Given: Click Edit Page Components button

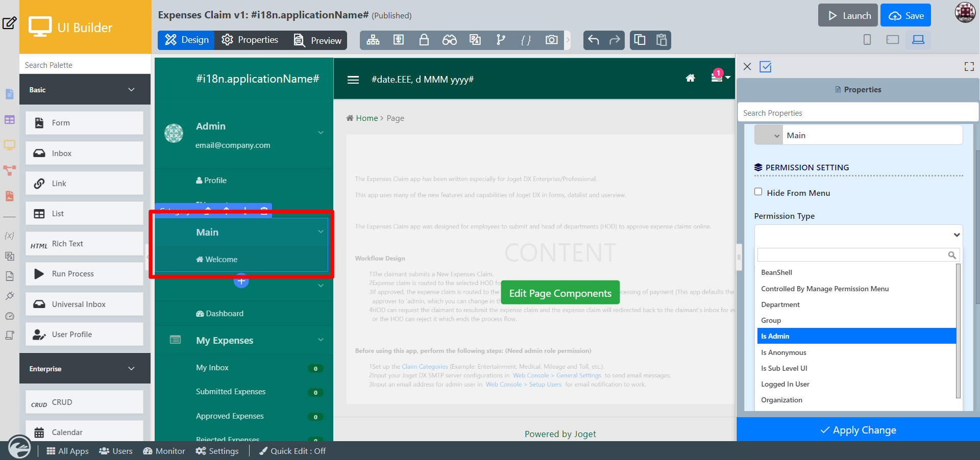Looking at the screenshot, I should point(560,293).
